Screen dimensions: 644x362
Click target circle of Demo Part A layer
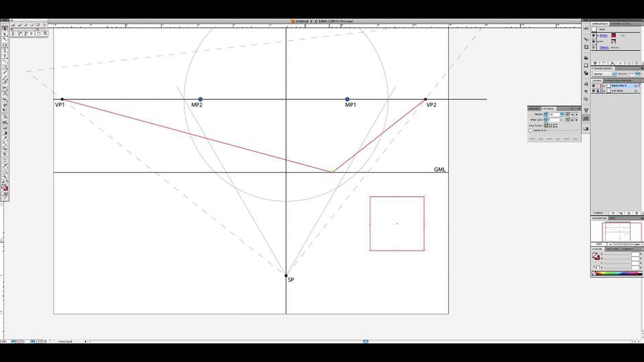[x=635, y=85]
